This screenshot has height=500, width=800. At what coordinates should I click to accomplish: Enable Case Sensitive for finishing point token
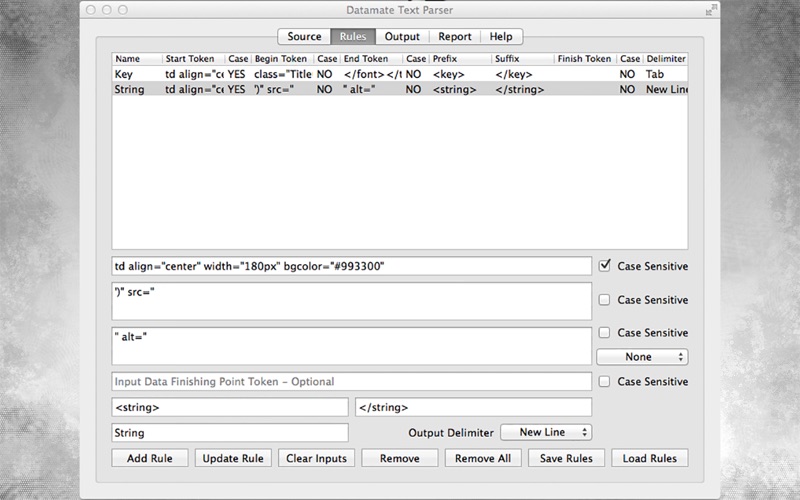605,381
